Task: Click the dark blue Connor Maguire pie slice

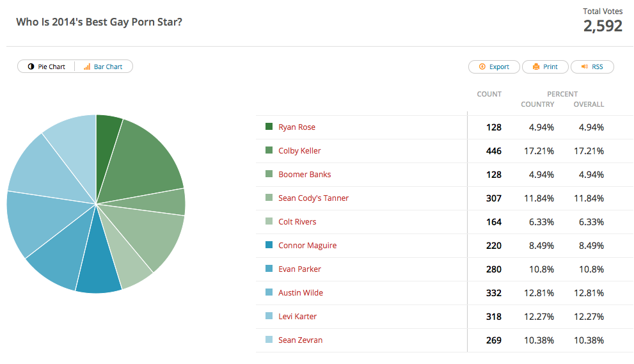Action: point(99,263)
